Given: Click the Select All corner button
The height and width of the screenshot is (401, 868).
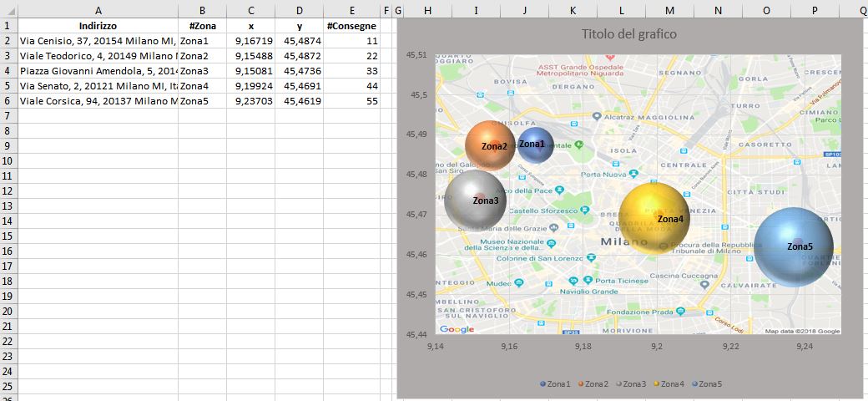Looking at the screenshot, I should click(x=8, y=10).
